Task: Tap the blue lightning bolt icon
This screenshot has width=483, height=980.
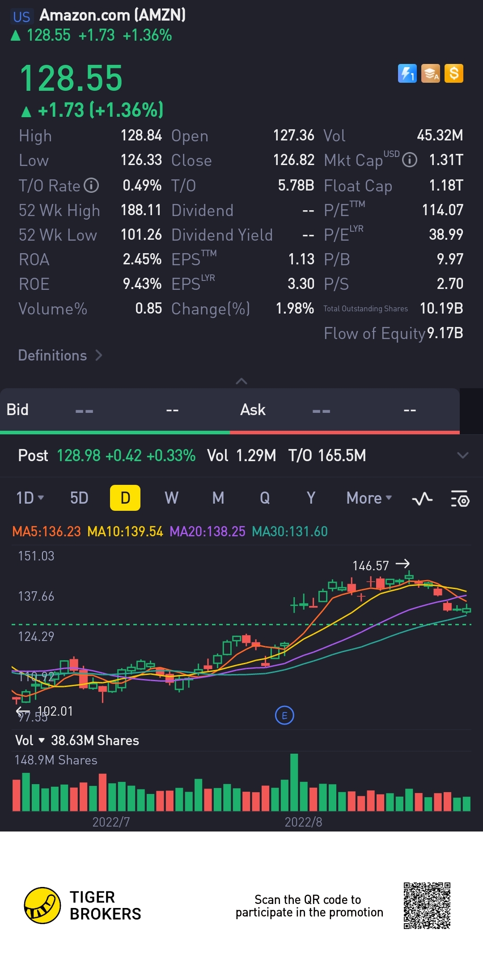Action: point(407,73)
